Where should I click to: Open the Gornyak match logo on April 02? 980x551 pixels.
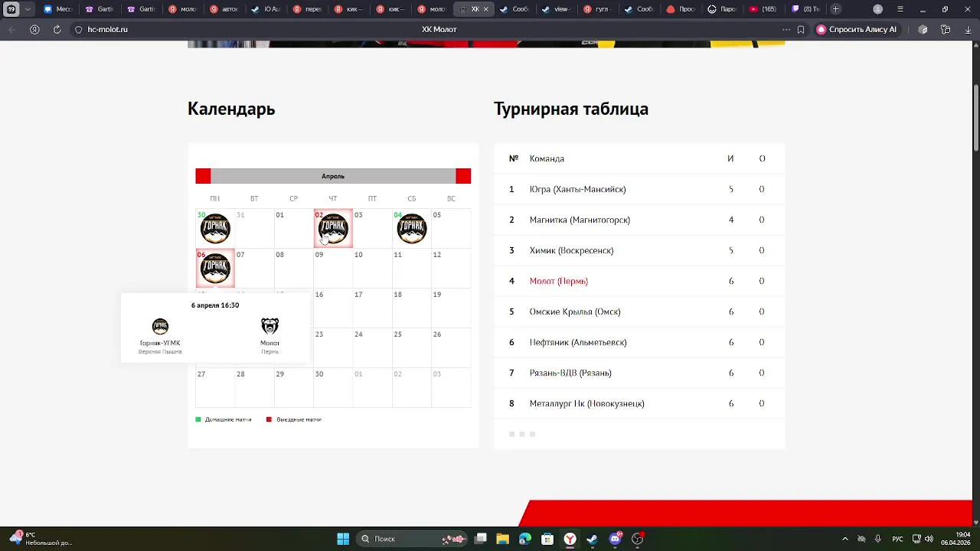click(x=333, y=229)
